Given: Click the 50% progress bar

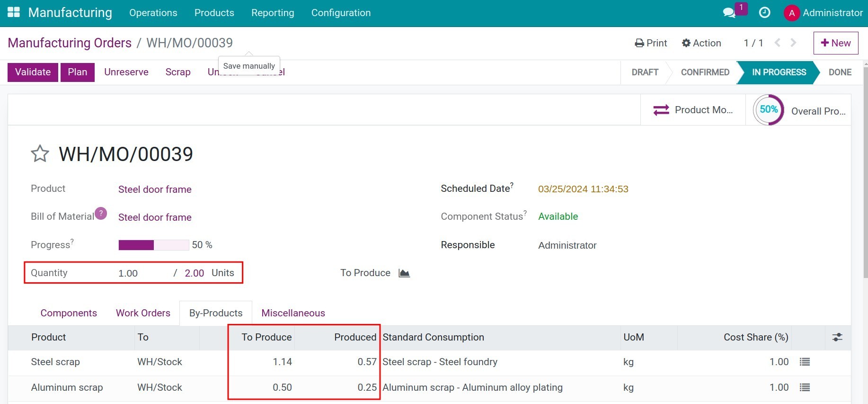Looking at the screenshot, I should coord(154,245).
